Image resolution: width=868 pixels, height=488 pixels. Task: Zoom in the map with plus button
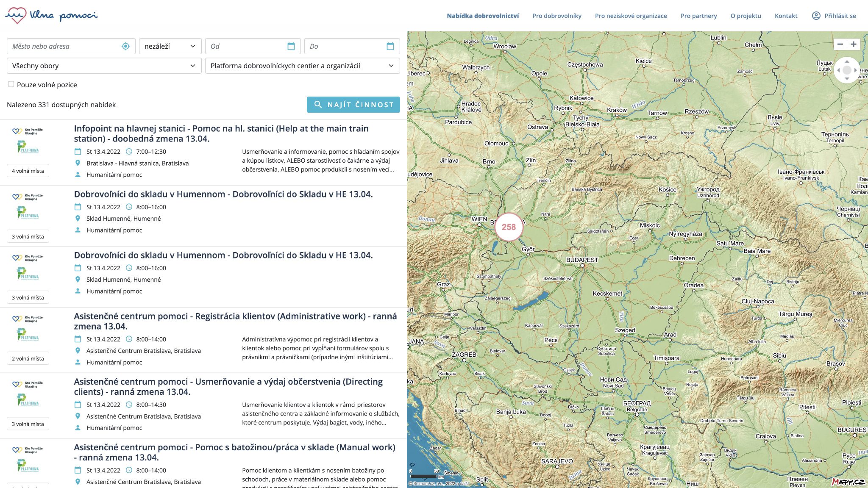click(854, 44)
